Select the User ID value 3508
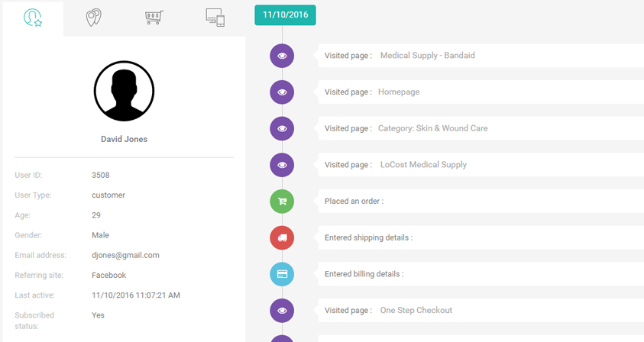The image size is (644, 342). point(101,176)
